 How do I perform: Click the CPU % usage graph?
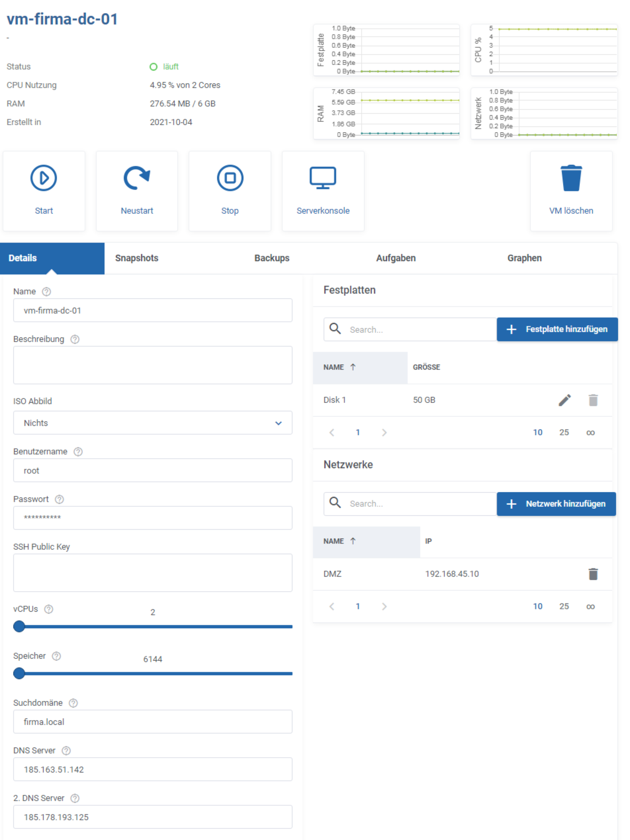(x=544, y=50)
